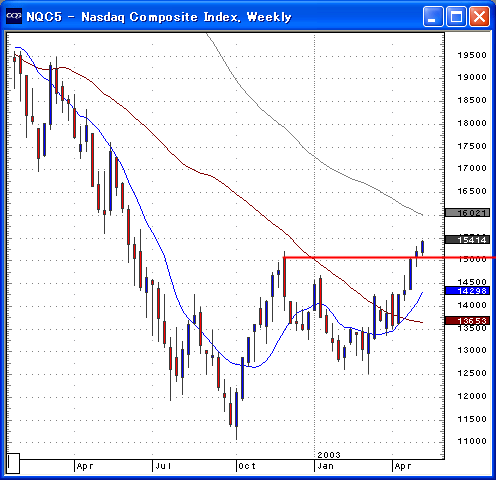Viewport: 496px width, 480px height.
Task: Click the Oct label on the time axis
Action: 247,466
